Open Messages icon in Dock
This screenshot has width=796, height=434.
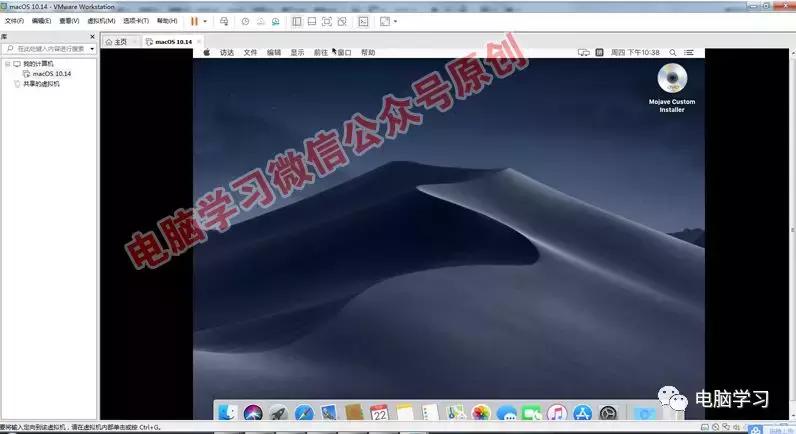point(506,414)
